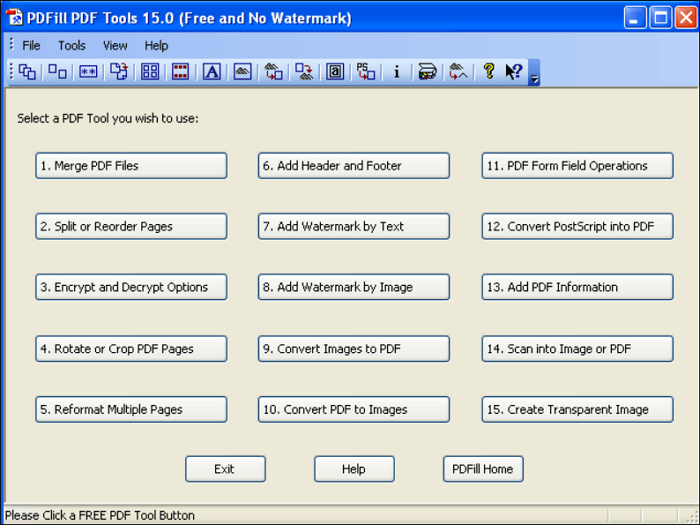The image size is (700, 525).
Task: Click the Scanner toolbar icon
Action: tap(427, 71)
